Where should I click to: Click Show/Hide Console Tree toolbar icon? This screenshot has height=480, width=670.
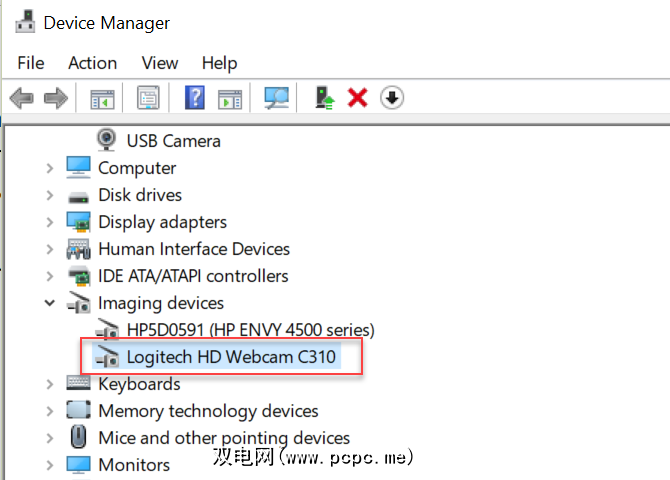(x=102, y=98)
